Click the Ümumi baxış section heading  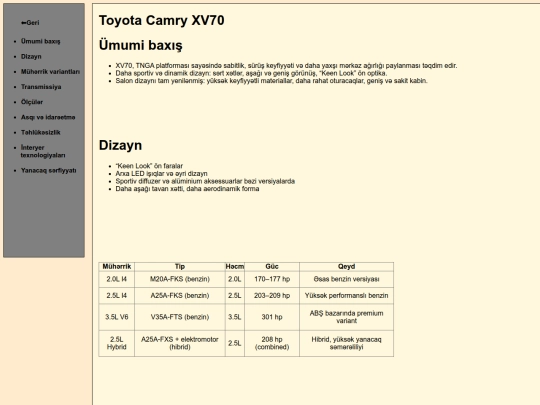click(x=141, y=45)
